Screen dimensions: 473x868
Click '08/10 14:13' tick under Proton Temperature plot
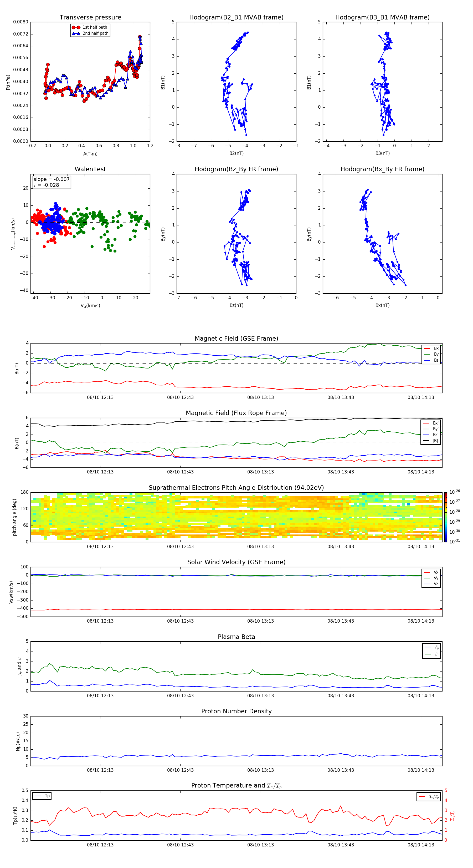[421, 845]
